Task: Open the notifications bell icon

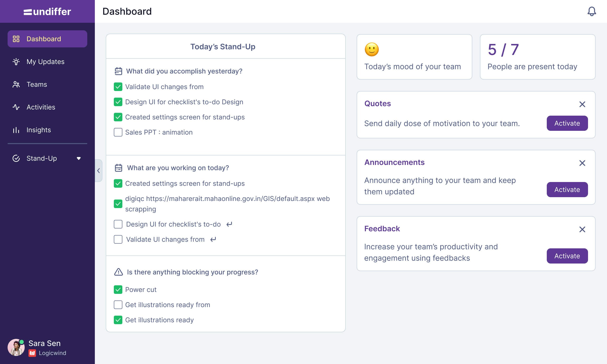Action: click(591, 11)
